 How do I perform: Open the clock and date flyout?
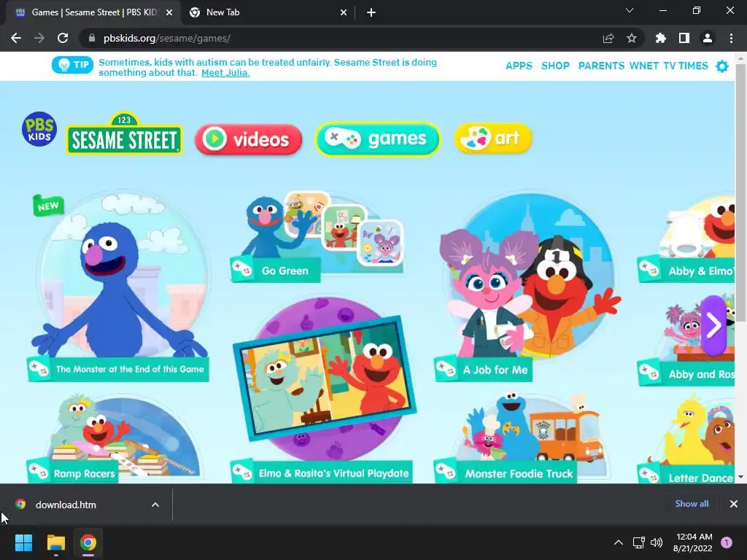coord(693,542)
